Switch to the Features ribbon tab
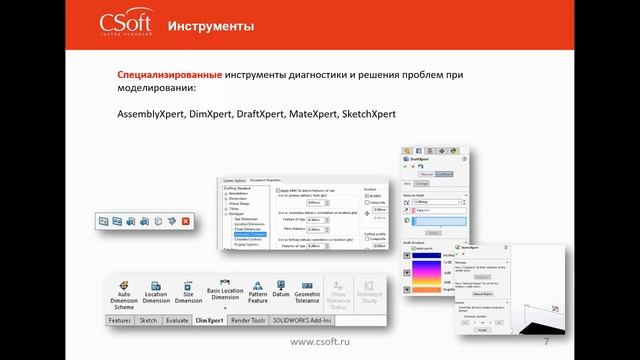640x360 pixels. coord(120,320)
